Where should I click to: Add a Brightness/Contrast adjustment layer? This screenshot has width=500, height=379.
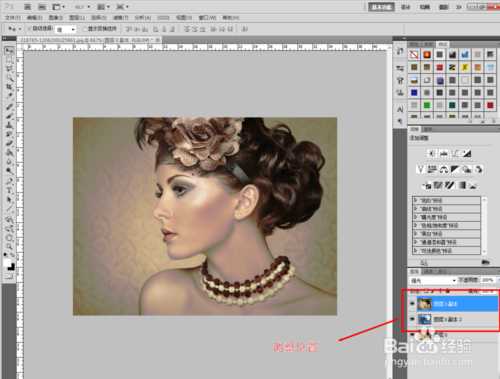[432, 153]
